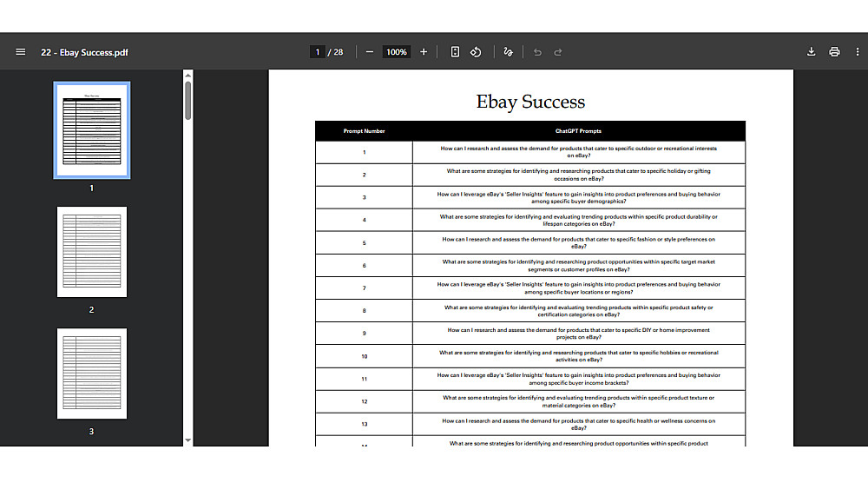Click prompt 12 text about product texture

pyautogui.click(x=578, y=401)
